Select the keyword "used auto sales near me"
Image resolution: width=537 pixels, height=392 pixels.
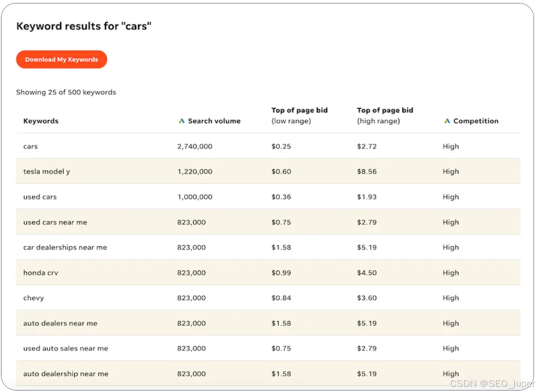pyautogui.click(x=66, y=349)
